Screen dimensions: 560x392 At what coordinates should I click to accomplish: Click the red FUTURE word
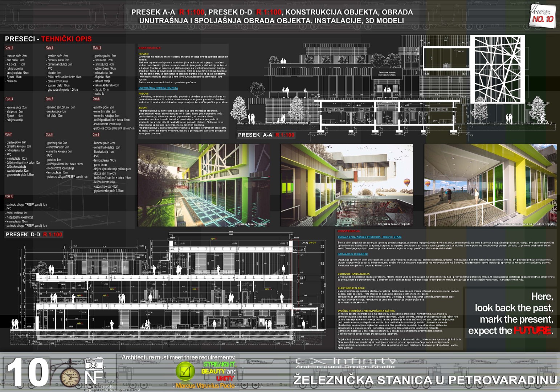(x=532, y=331)
